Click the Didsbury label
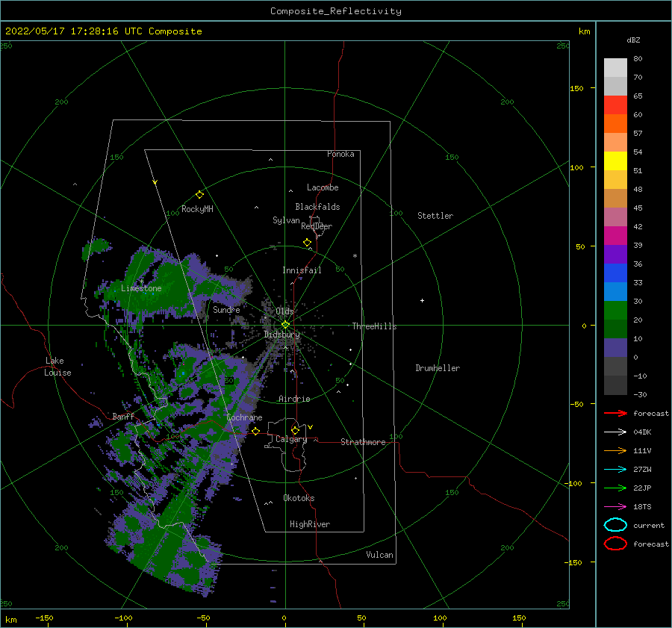The image size is (672, 628). [281, 335]
